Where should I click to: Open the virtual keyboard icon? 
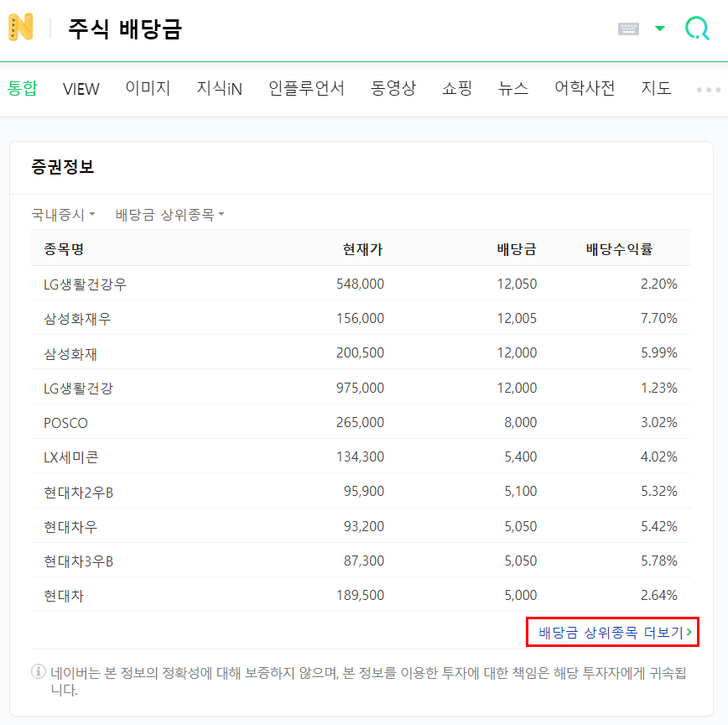[x=628, y=29]
